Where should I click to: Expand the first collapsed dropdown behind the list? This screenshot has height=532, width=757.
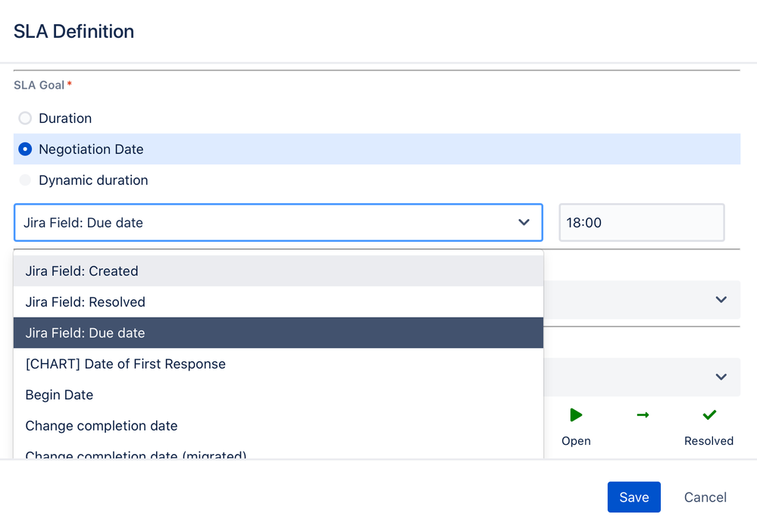pos(721,299)
